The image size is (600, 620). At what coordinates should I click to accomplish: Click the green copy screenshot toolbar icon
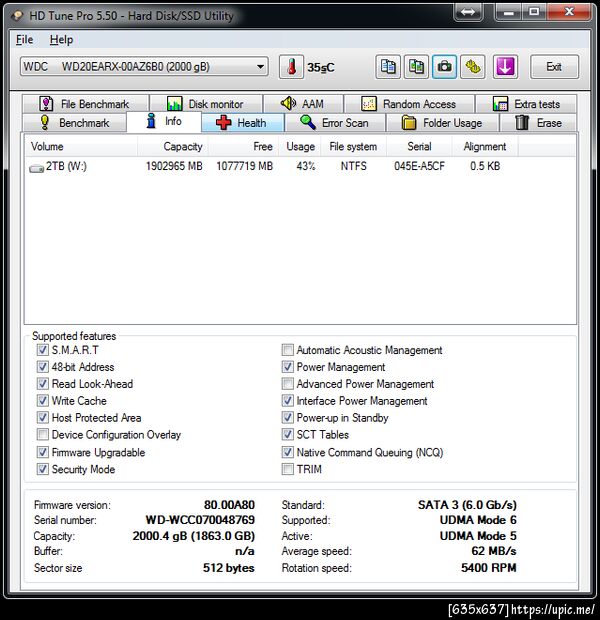416,67
